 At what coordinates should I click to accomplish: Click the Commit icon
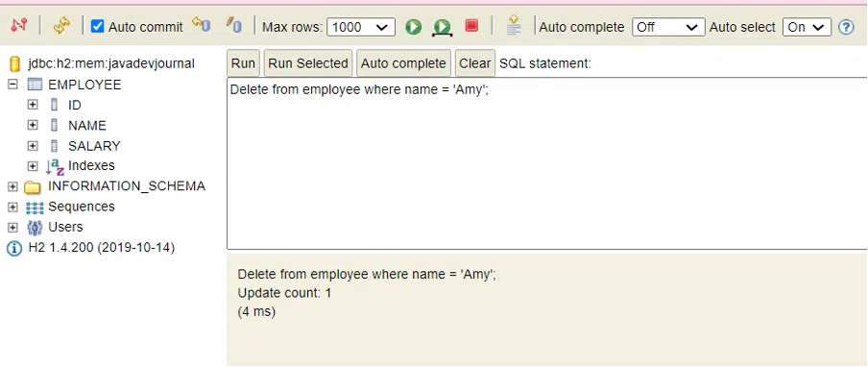tap(234, 25)
